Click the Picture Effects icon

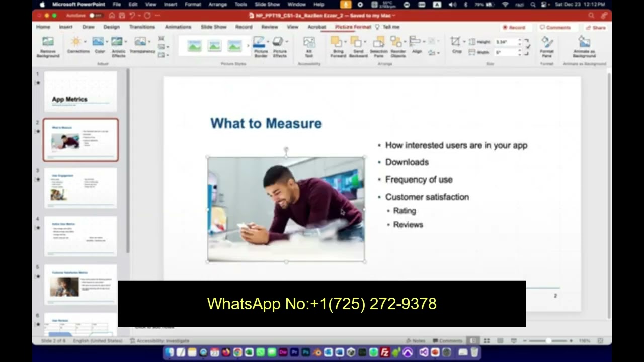tap(278, 42)
